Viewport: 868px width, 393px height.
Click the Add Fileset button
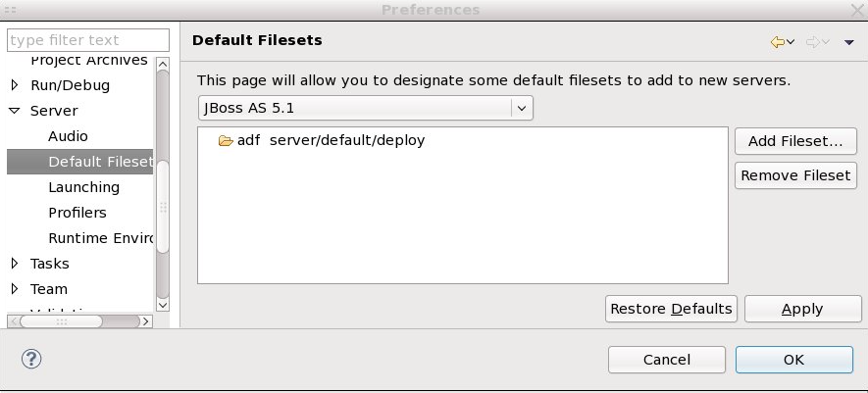tap(794, 141)
